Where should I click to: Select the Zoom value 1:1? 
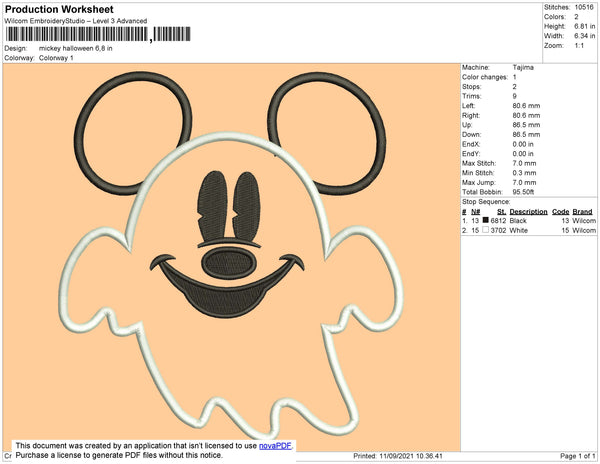tap(579, 46)
